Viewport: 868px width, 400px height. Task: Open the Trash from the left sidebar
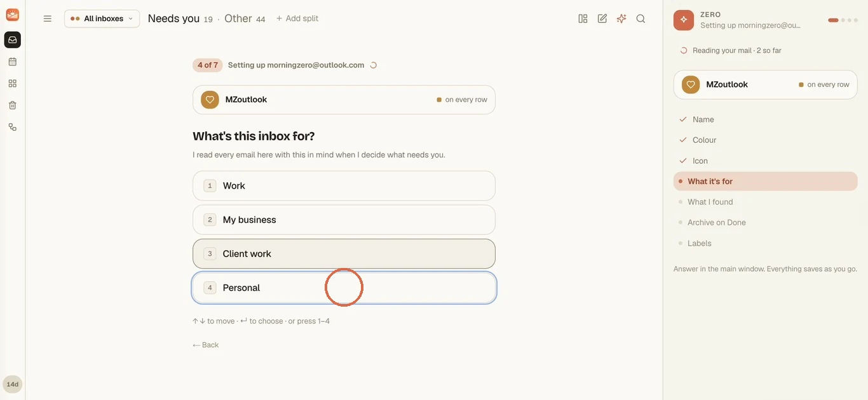pos(13,105)
